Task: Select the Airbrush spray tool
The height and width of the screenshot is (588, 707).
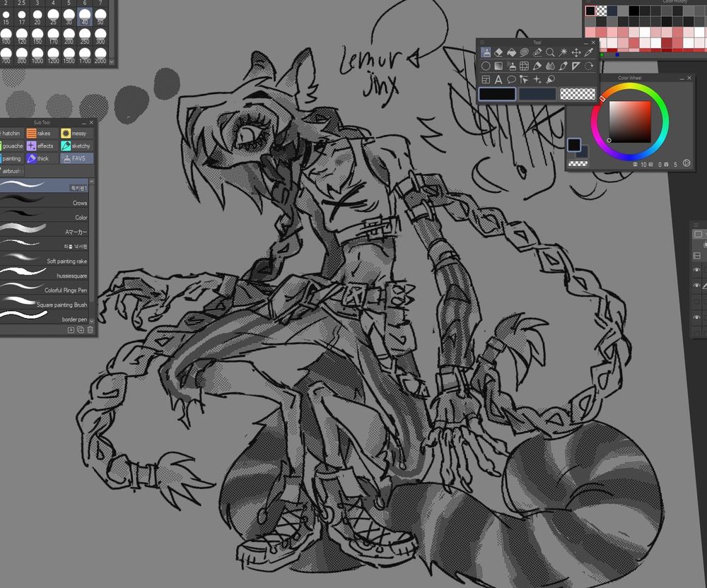Action: (x=511, y=66)
